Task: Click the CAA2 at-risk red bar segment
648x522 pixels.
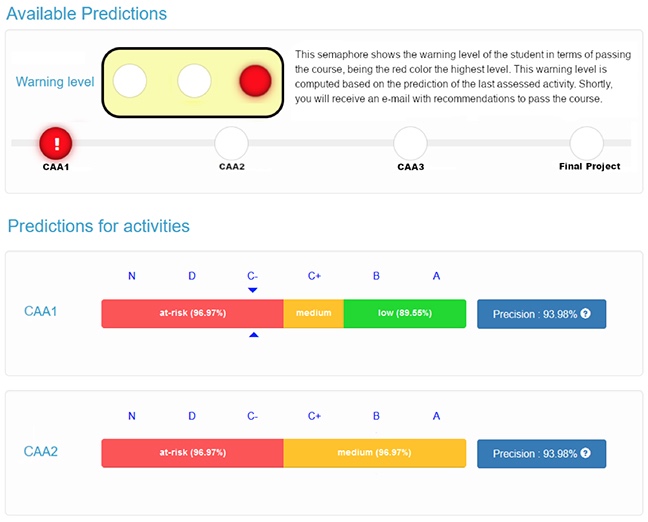Action: [192, 452]
